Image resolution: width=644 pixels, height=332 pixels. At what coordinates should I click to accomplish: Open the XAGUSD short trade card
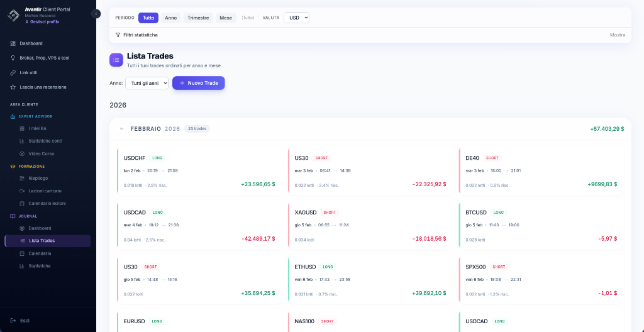coord(370,225)
